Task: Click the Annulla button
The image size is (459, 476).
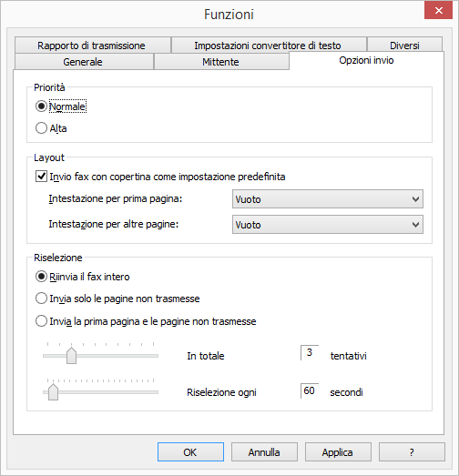Action: click(x=264, y=452)
